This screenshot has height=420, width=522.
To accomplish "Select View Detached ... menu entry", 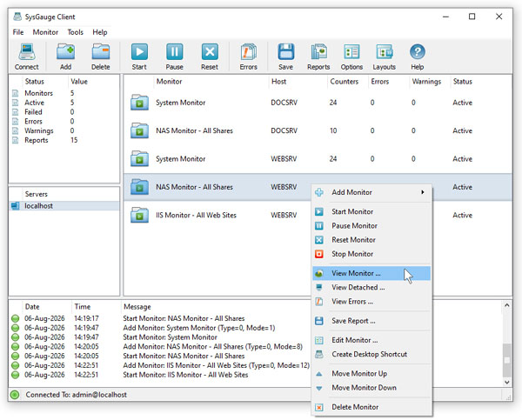I will [x=371, y=288].
